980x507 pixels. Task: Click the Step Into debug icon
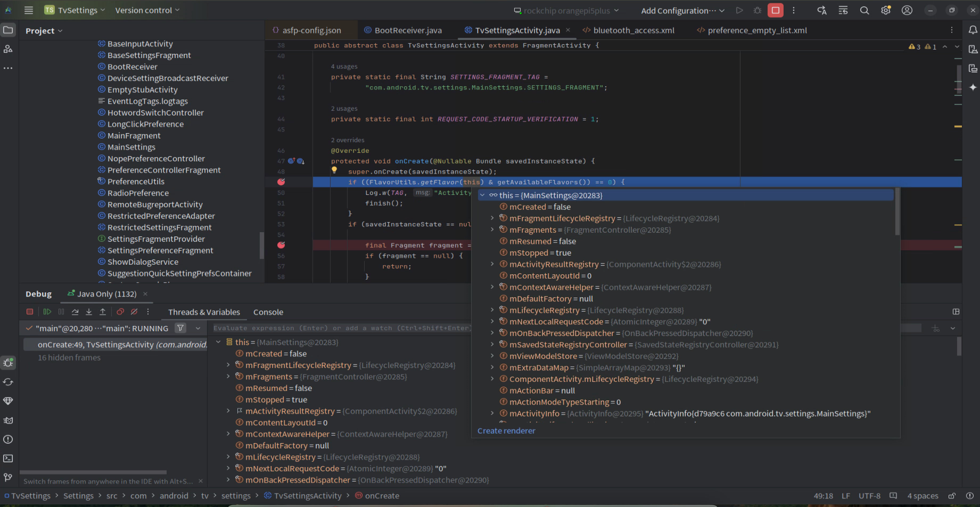89,312
